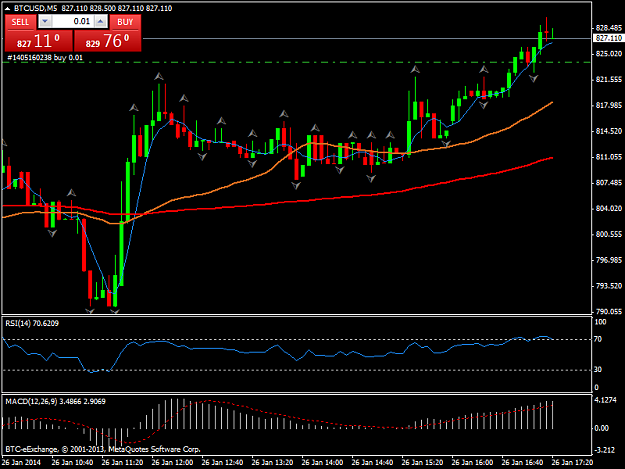The width and height of the screenshot is (625, 469).
Task: Click the 26 Jan 2014 date label
Action: [x=21, y=462]
